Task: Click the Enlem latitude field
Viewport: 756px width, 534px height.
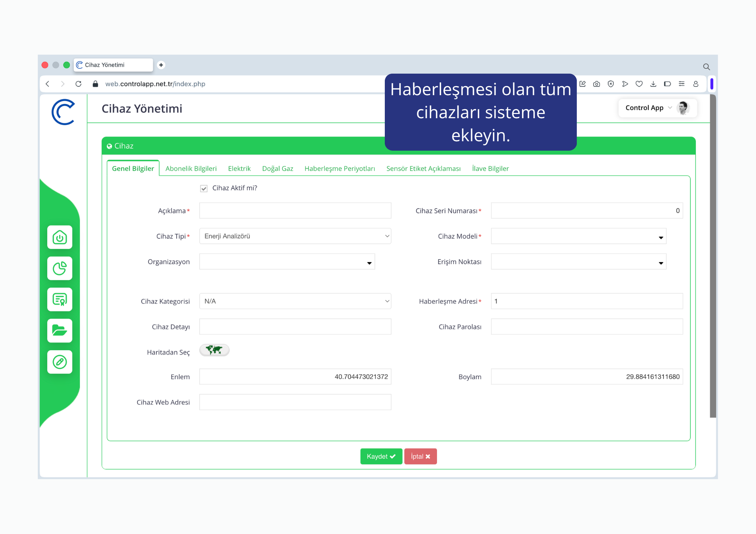Action: [x=295, y=377]
